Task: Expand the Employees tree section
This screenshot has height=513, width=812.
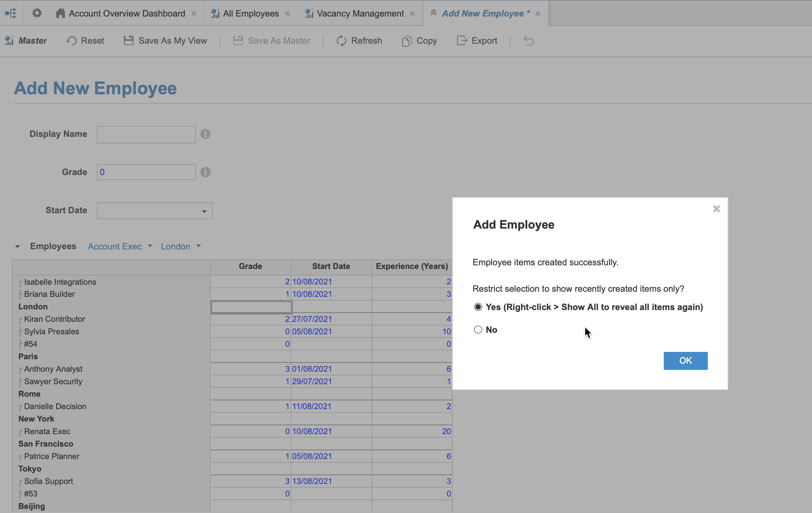Action: click(17, 247)
